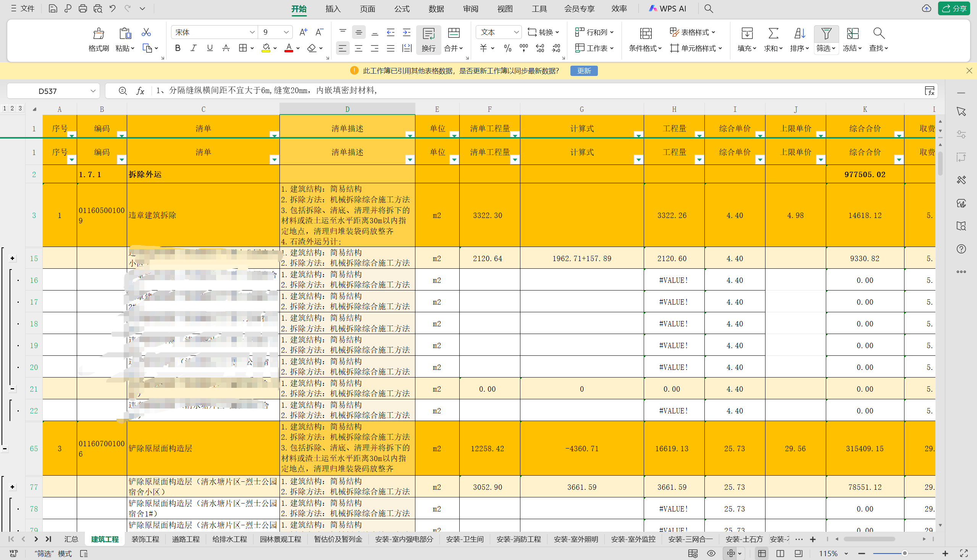Click the Paste (粘贴) clipboard icon
The width and height of the screenshot is (977, 560).
point(125,34)
